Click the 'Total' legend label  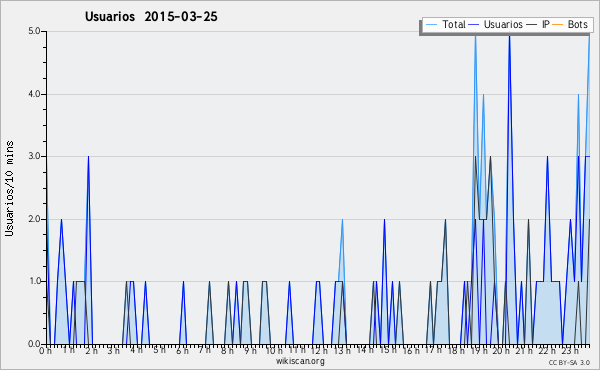454,24
